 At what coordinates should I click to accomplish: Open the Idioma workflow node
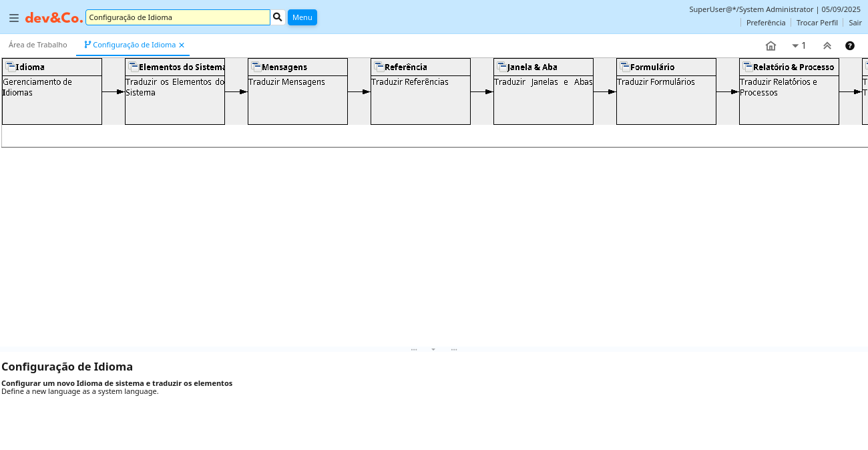coord(52,91)
